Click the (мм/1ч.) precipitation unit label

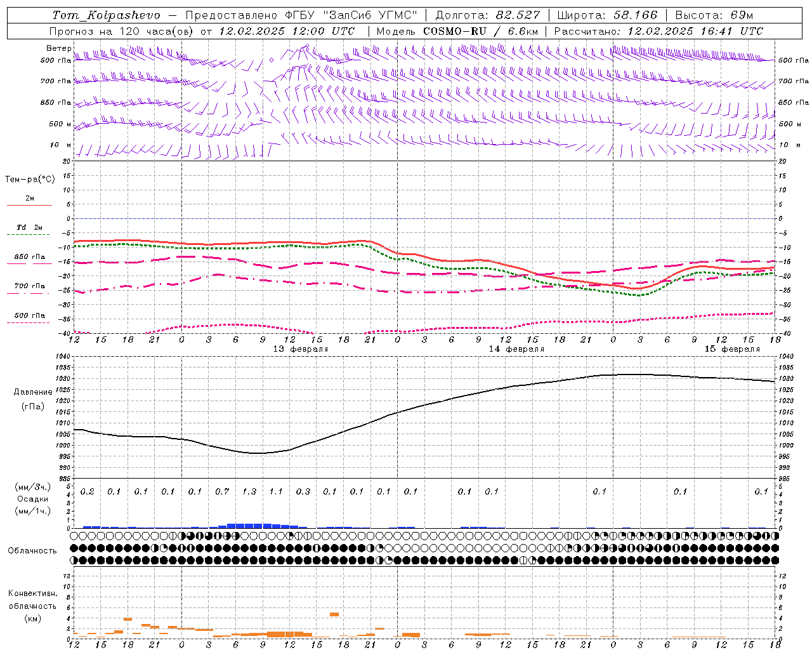(33, 511)
